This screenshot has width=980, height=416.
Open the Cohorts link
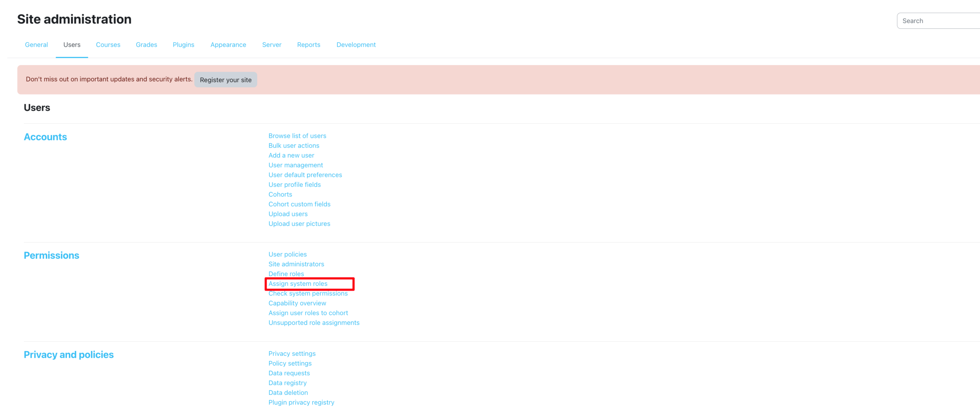(x=280, y=194)
